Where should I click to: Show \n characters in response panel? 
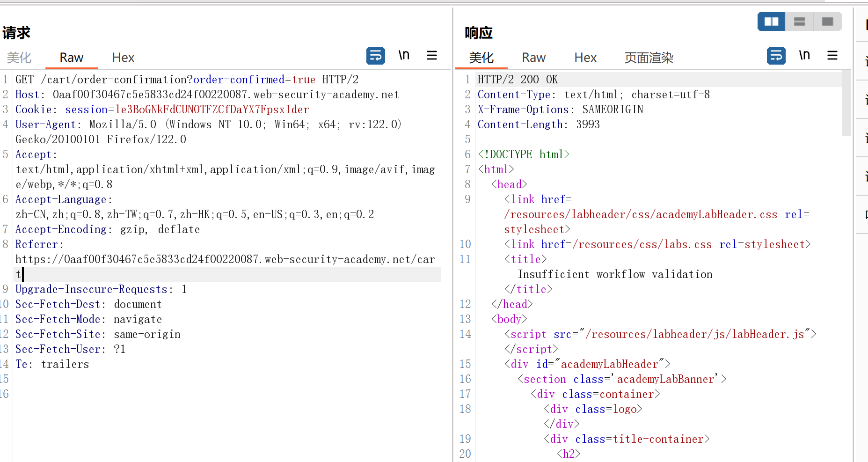[804, 55]
